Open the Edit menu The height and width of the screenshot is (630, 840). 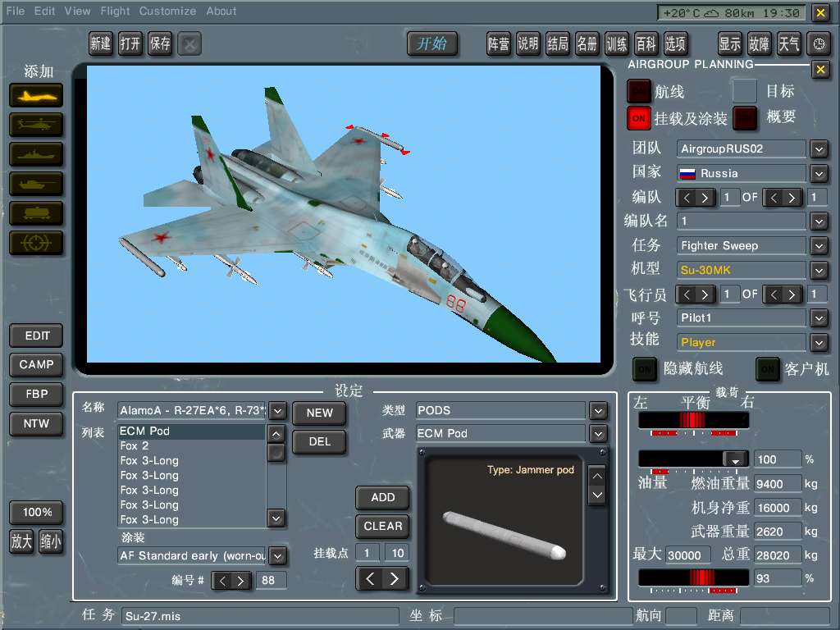[x=44, y=11]
